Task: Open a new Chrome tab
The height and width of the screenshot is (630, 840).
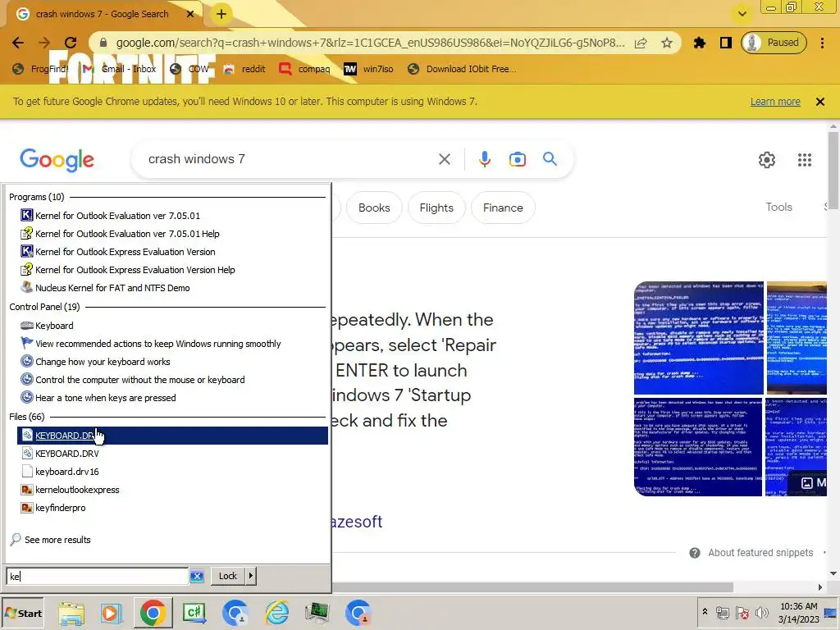Action: click(x=221, y=14)
